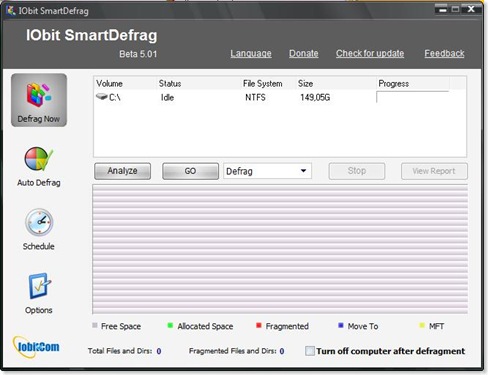Close the IObit SmartDefrag window
Screen dimensions: 488x375
point(471,9)
